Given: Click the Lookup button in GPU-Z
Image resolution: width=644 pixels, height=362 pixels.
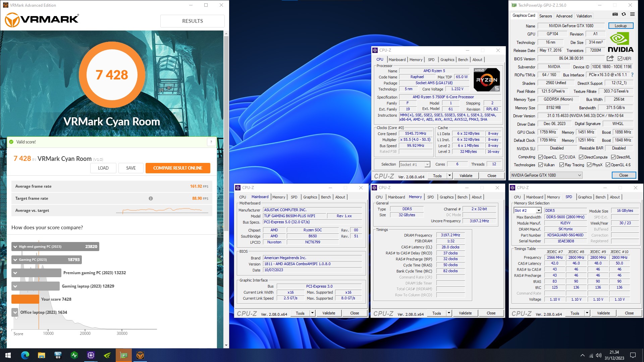Looking at the screenshot, I should pyautogui.click(x=621, y=26).
